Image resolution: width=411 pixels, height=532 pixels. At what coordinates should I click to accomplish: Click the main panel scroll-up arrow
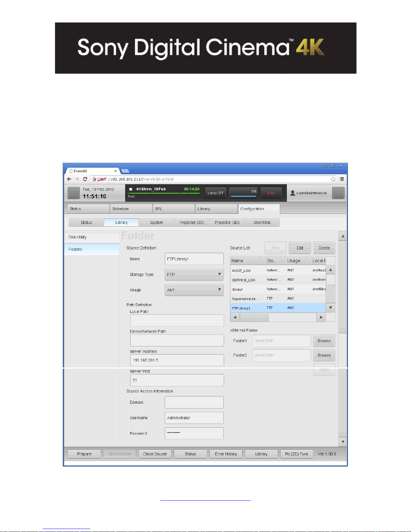343,236
